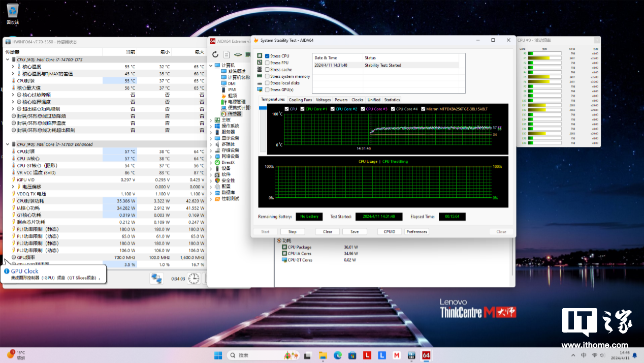Click the AIDA64 refresh toolbar icon
This screenshot has width=644, height=363.
(215, 54)
